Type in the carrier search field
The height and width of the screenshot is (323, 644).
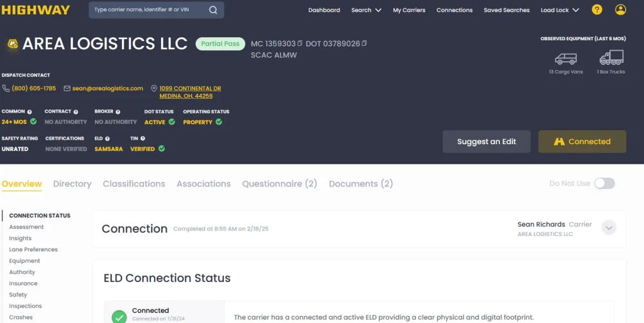(148, 10)
